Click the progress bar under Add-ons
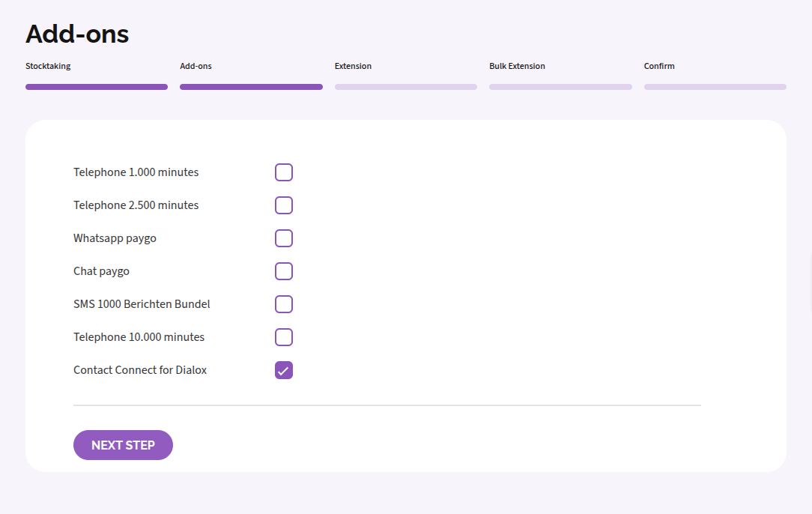Image resolution: width=812 pixels, height=514 pixels. pyautogui.click(x=251, y=87)
